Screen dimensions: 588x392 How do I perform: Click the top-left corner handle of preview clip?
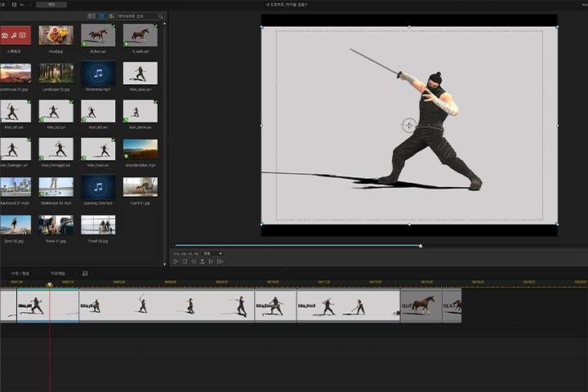(x=262, y=27)
